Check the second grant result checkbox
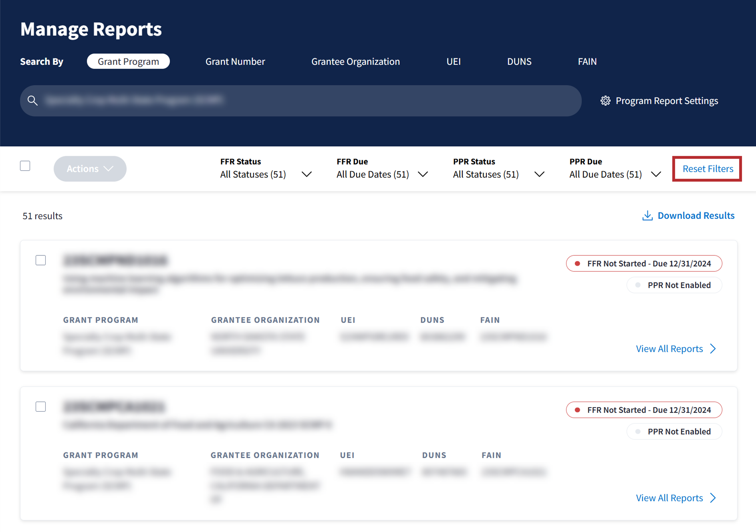 coord(40,407)
